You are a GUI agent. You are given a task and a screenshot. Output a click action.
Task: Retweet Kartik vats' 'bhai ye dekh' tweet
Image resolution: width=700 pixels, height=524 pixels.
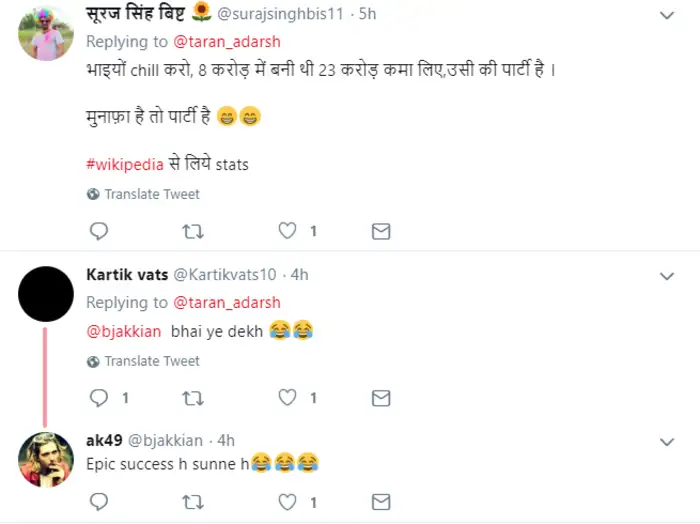coord(193,398)
